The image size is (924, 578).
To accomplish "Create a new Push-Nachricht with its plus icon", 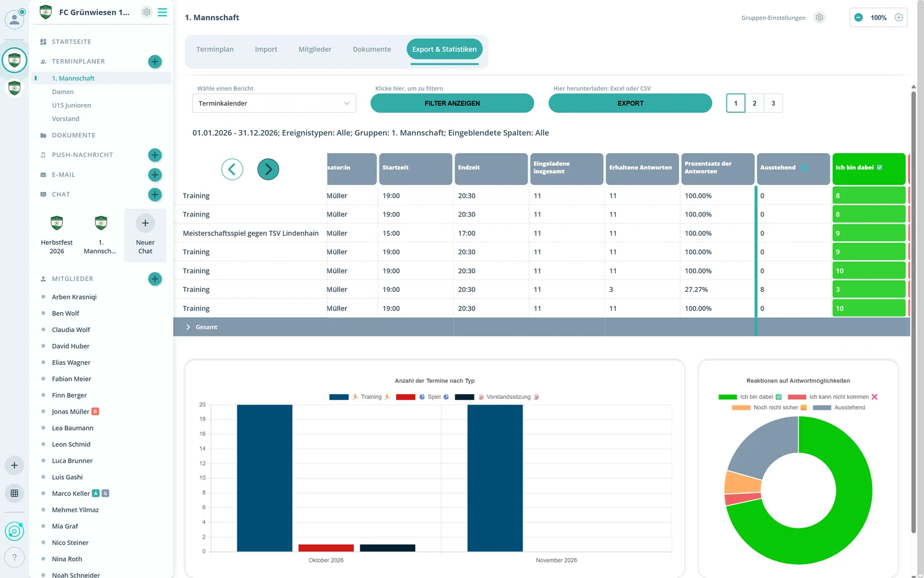I will click(155, 155).
